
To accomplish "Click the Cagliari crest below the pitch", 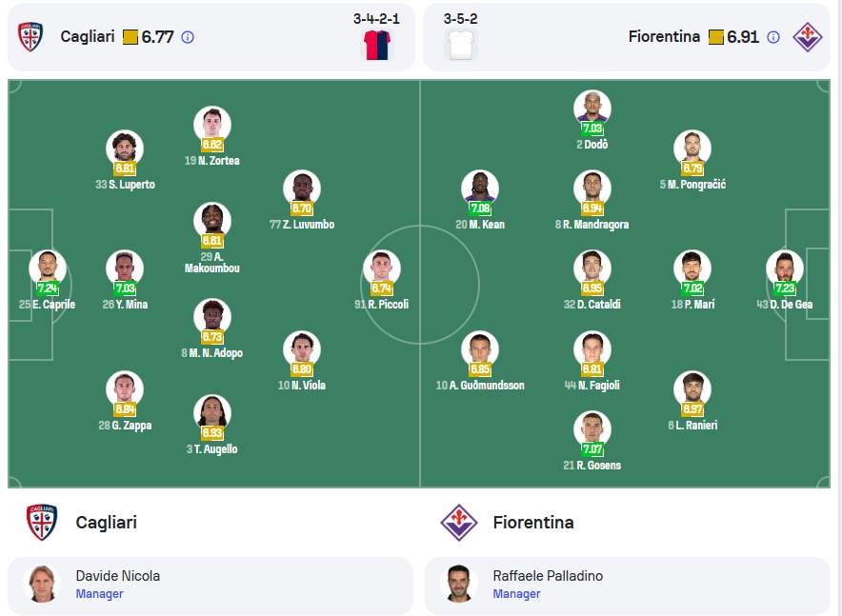I will [x=42, y=522].
